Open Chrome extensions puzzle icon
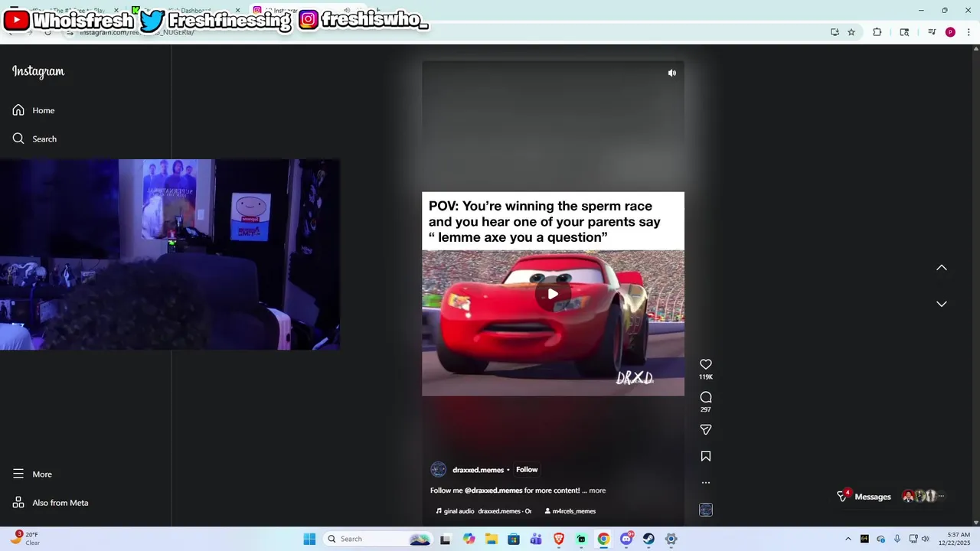Viewport: 980px width, 551px height. (x=877, y=32)
